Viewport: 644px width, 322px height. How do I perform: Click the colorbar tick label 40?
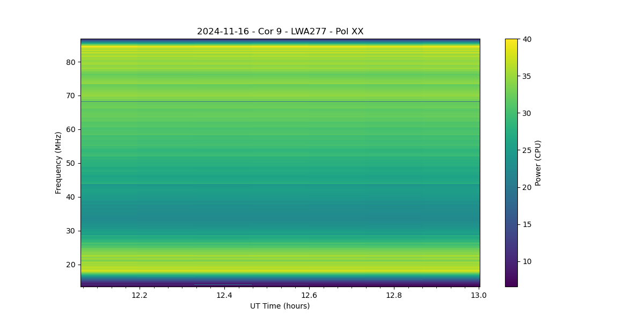(528, 39)
